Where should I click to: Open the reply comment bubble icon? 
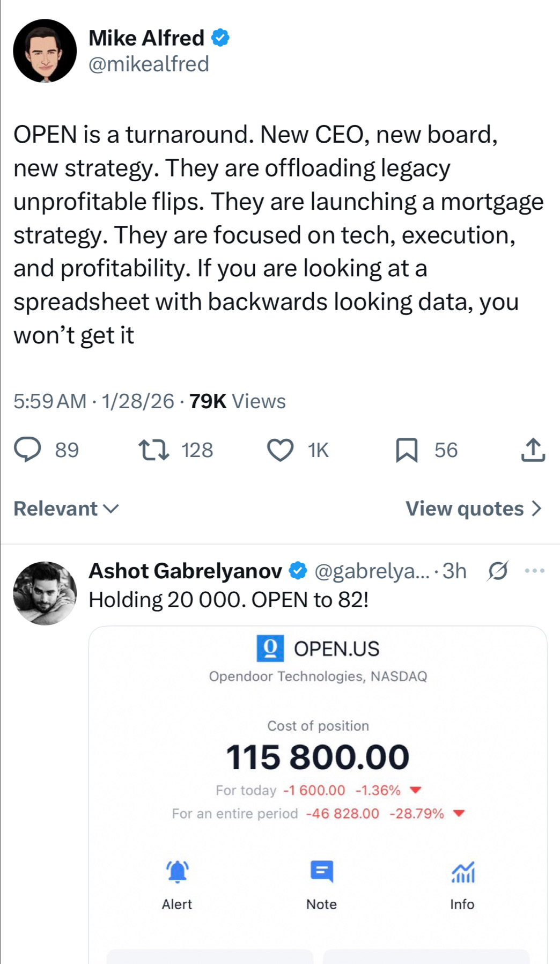pos(27,450)
